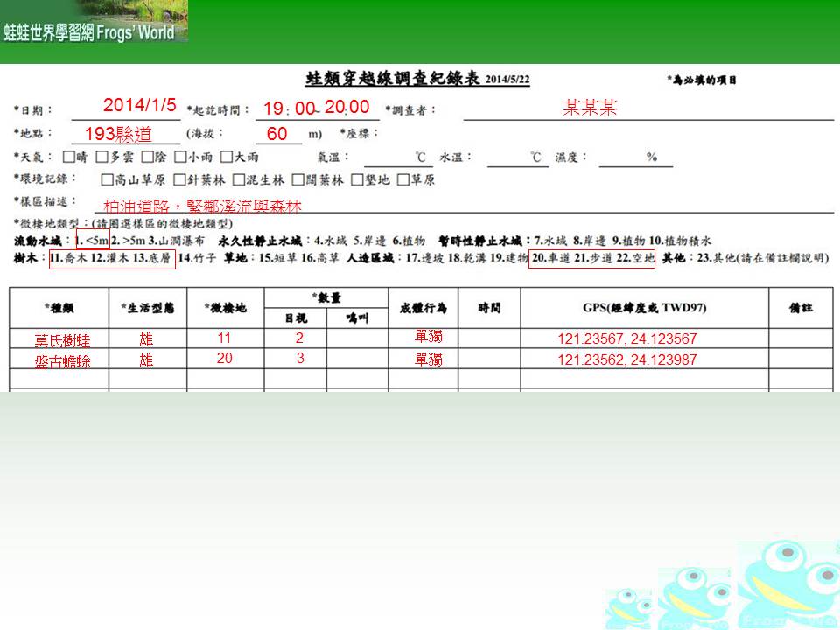Click the 莫氏樹蛙 species table cell
Image resolution: width=840 pixels, height=630 pixels.
(x=62, y=339)
